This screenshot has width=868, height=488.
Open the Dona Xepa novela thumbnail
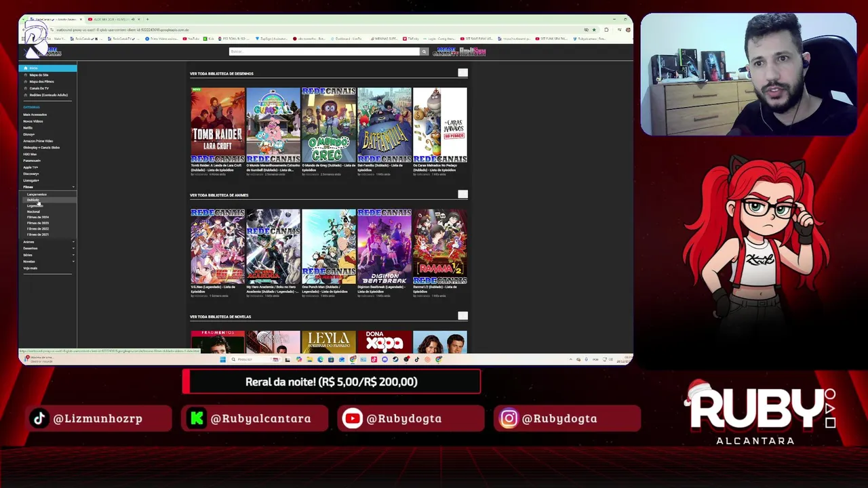click(384, 342)
